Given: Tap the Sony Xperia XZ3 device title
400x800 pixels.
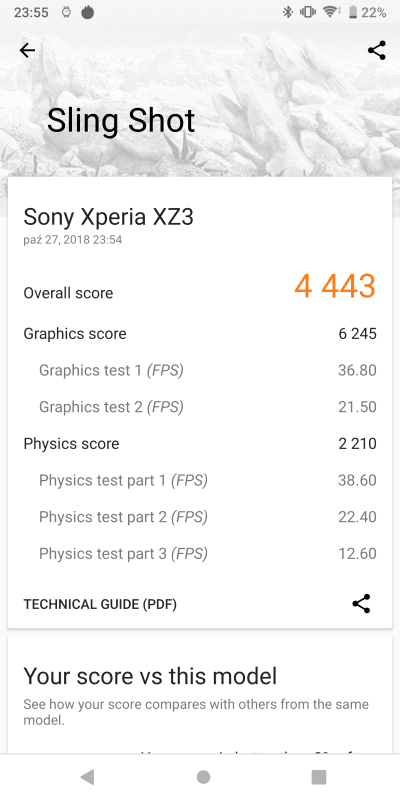Looking at the screenshot, I should pos(109,217).
